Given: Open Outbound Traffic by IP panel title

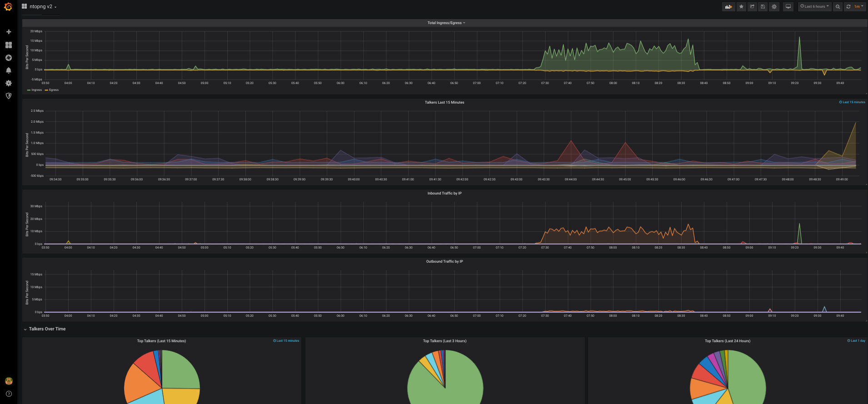Looking at the screenshot, I should [x=444, y=261].
